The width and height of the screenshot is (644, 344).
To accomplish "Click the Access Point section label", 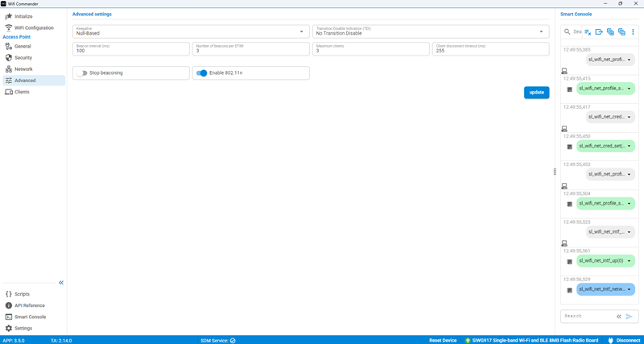I will coord(17,37).
